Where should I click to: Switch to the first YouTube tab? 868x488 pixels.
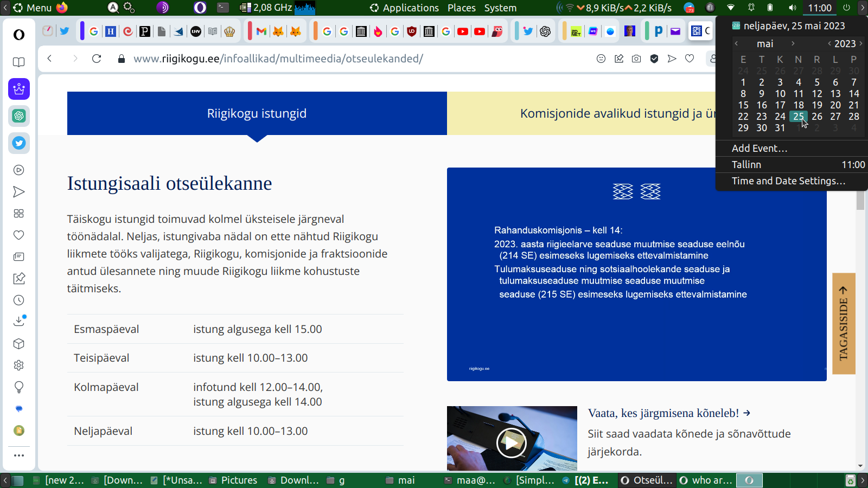(x=463, y=31)
